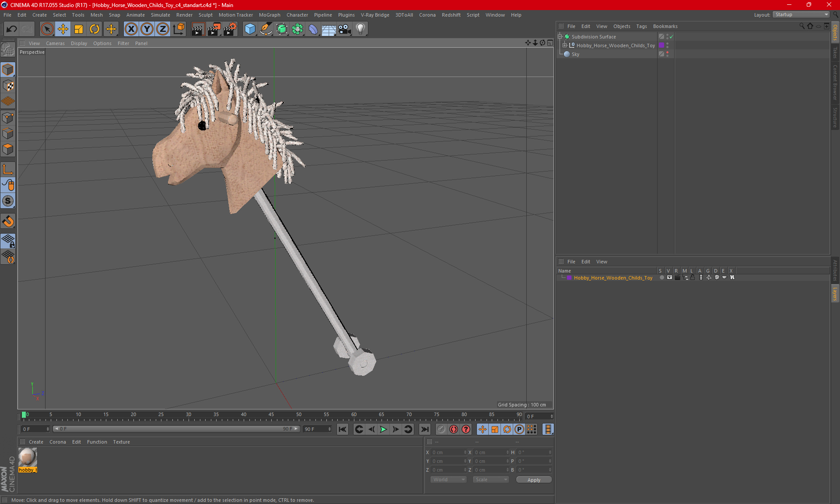Image resolution: width=840 pixels, height=504 pixels.
Task: Click the Undo arrow icon
Action: (x=12, y=29)
